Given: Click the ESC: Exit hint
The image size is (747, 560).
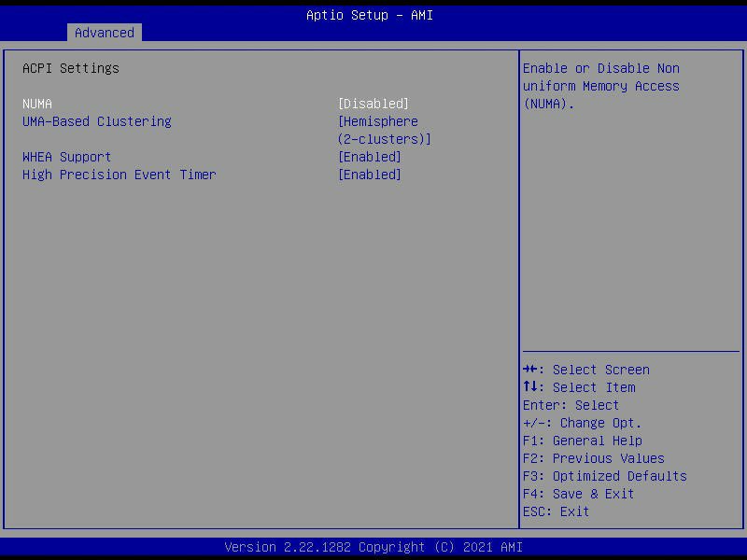Looking at the screenshot, I should 556,511.
